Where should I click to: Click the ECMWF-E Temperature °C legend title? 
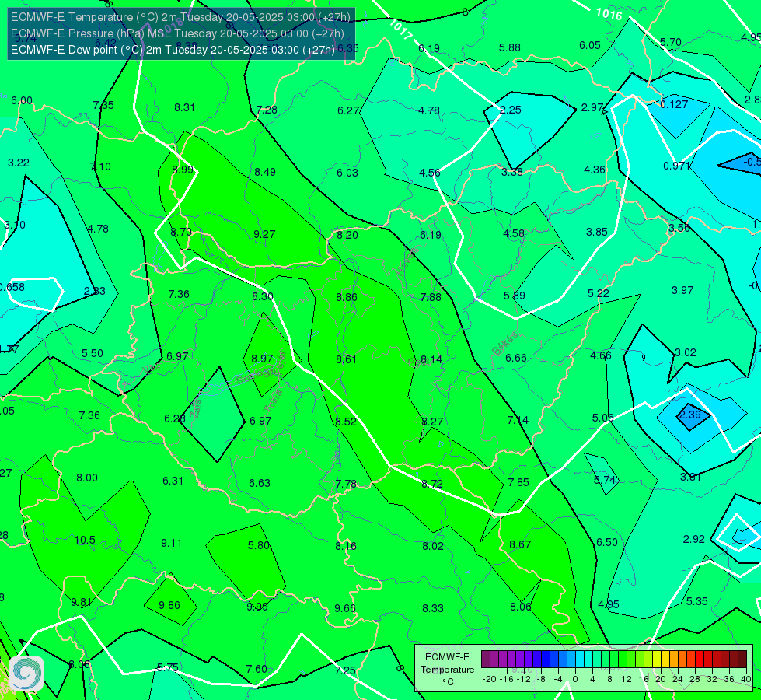pyautogui.click(x=447, y=670)
